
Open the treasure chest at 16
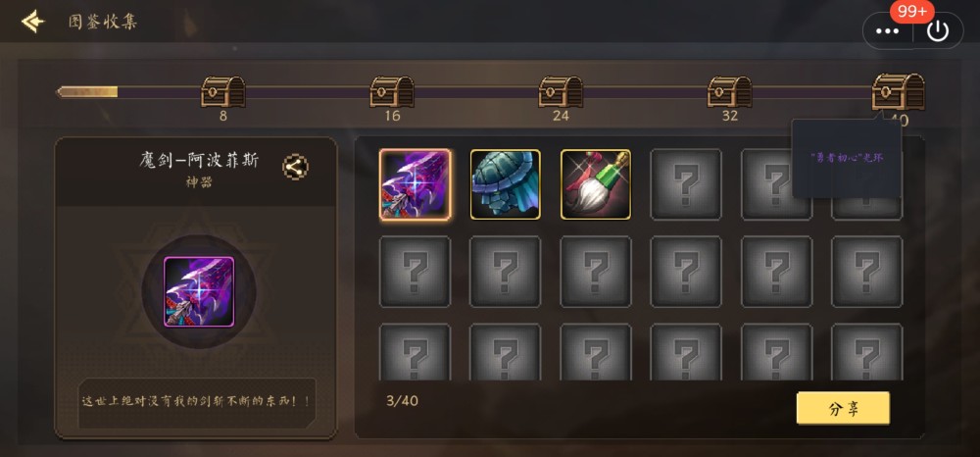pos(392,92)
